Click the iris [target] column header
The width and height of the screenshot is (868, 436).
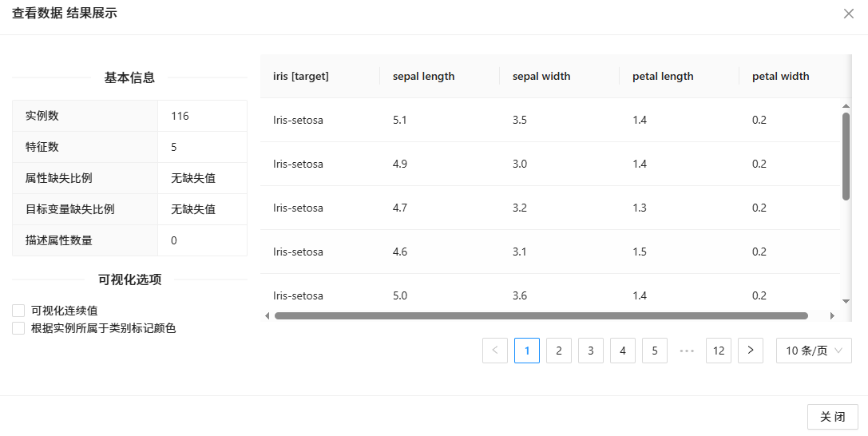pos(301,77)
